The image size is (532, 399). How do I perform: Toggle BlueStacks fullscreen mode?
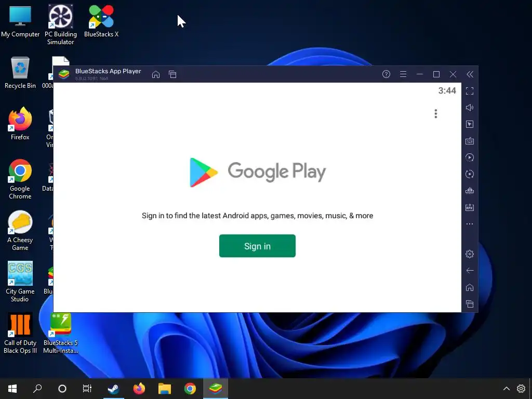click(470, 91)
